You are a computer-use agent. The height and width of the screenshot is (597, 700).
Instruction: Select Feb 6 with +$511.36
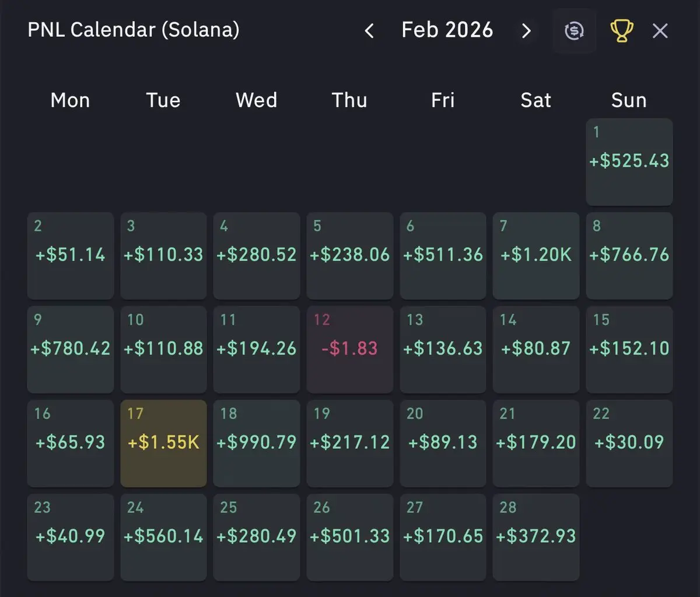pos(443,255)
